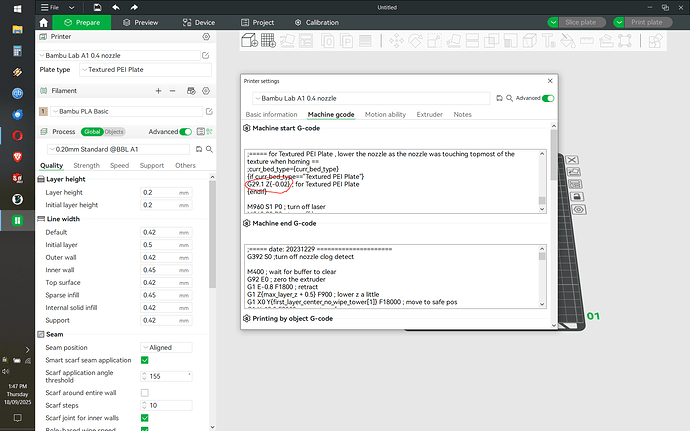The height and width of the screenshot is (431, 690).
Task: Open Opera browser from the taskbar
Action: (17, 136)
